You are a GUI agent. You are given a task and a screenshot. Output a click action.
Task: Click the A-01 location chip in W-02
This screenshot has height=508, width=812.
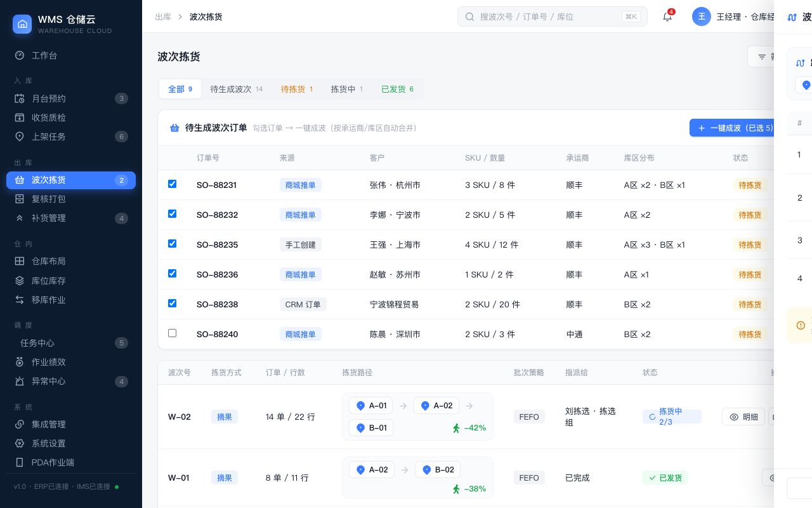click(371, 406)
